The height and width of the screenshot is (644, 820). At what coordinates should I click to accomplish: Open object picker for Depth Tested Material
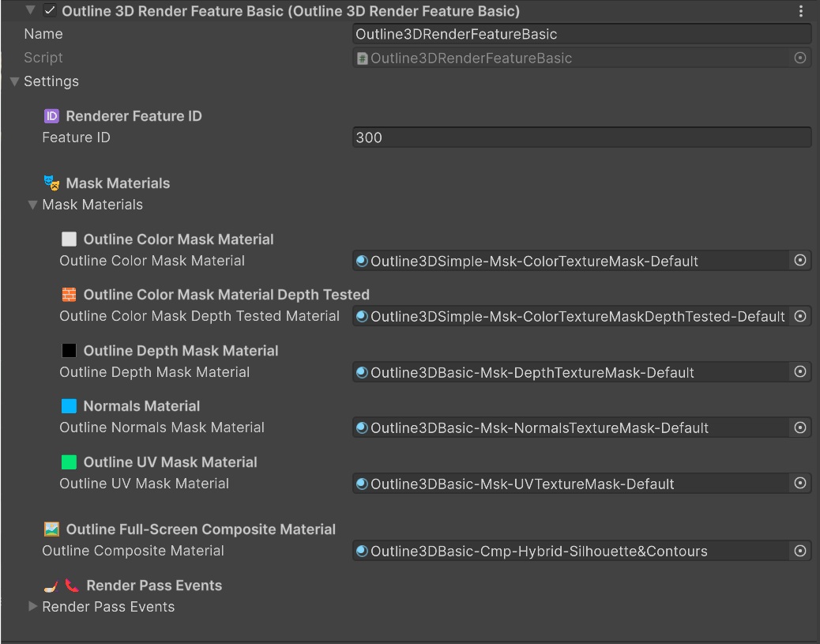click(799, 316)
